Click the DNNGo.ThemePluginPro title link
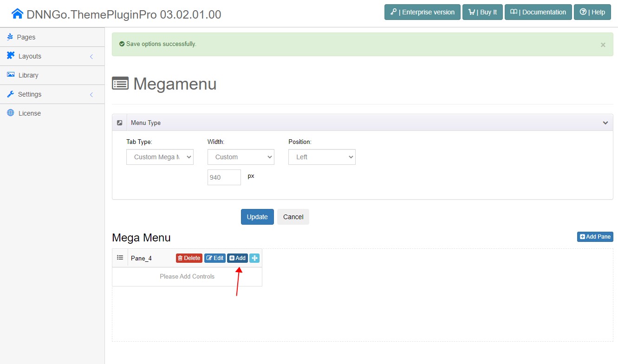This screenshot has width=618, height=364. tap(124, 14)
